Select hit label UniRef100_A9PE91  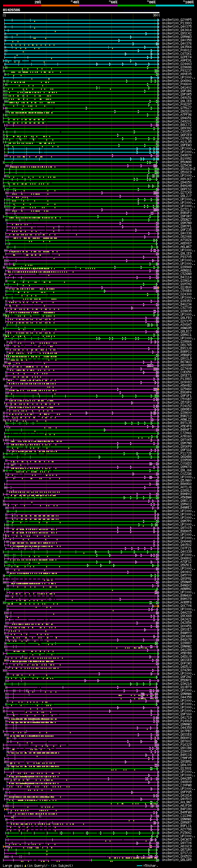[x=177, y=60]
